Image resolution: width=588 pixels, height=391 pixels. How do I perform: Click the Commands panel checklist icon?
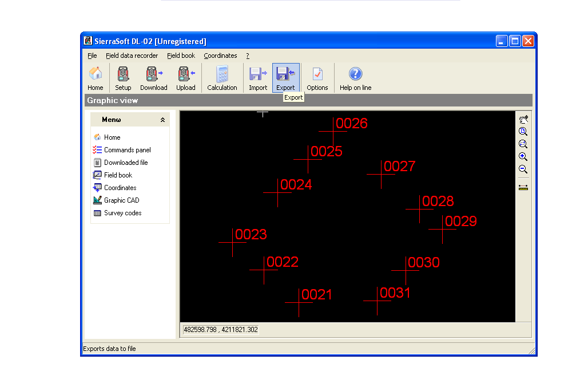(97, 150)
